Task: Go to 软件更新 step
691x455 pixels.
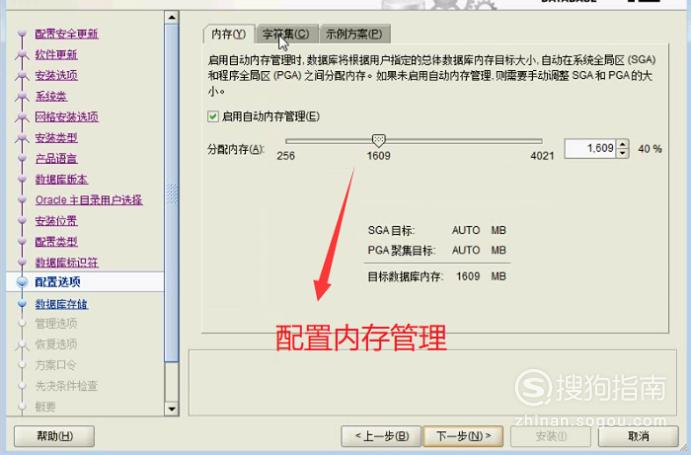Action: 56,54
